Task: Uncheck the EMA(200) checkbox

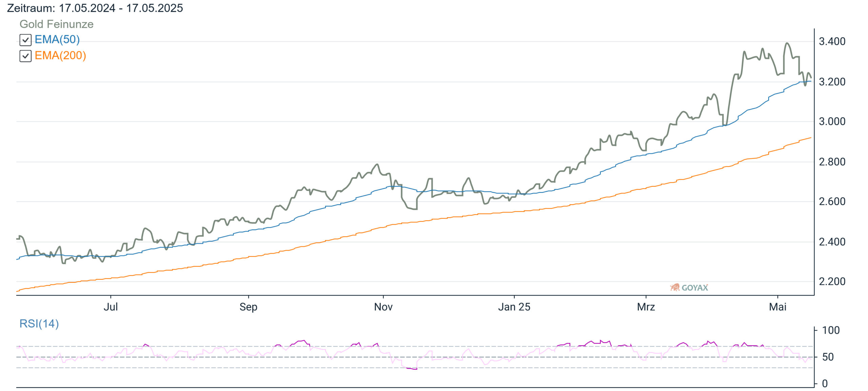Action: (25, 56)
